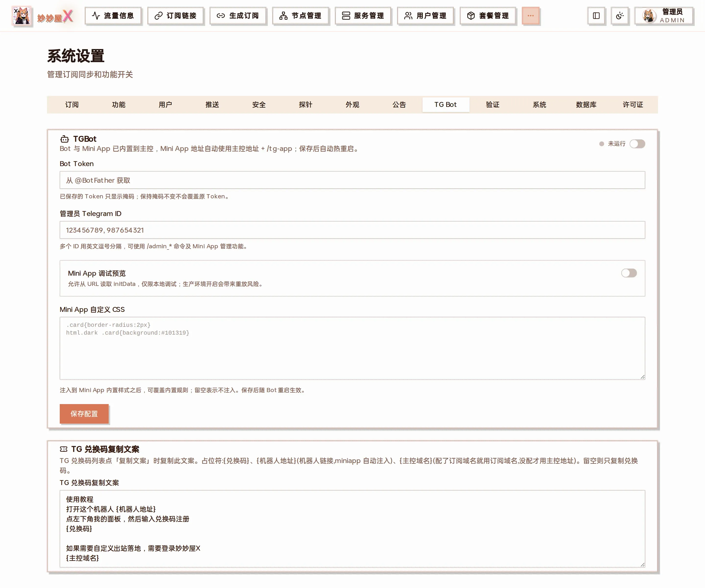This screenshot has width=705, height=588.
Task: Open 用户管理 user management
Action: [425, 15]
